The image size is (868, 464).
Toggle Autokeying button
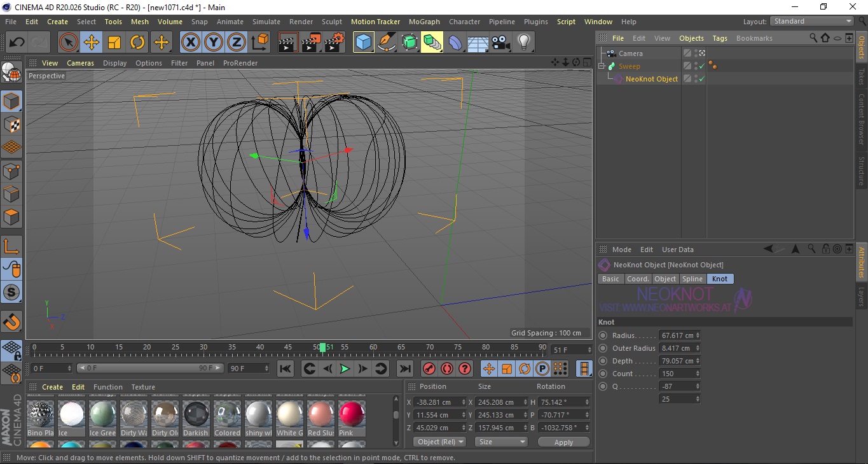click(x=447, y=369)
